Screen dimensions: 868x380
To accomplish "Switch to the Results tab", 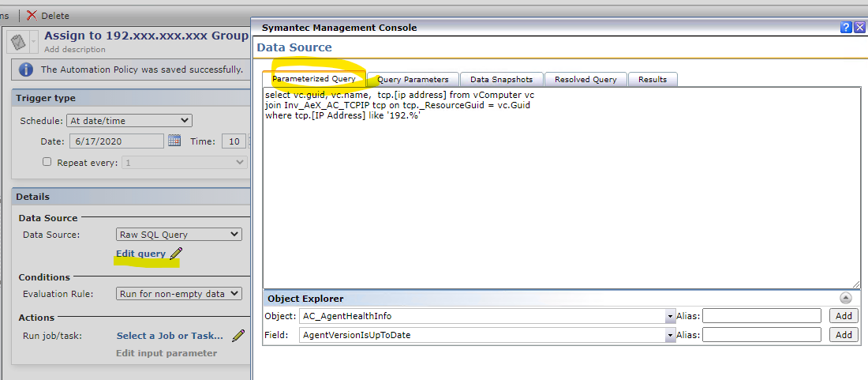I will 653,79.
